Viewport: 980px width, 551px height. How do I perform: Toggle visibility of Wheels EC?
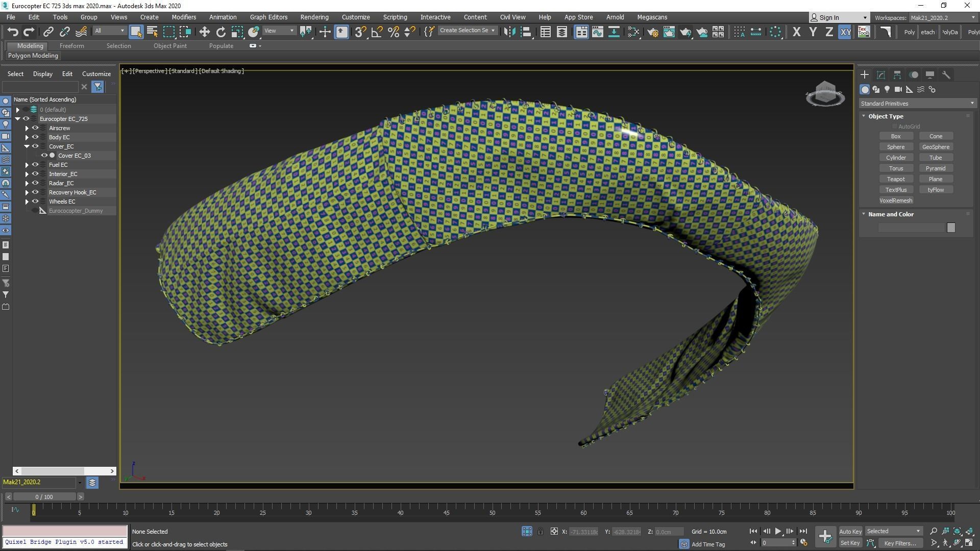tap(35, 202)
